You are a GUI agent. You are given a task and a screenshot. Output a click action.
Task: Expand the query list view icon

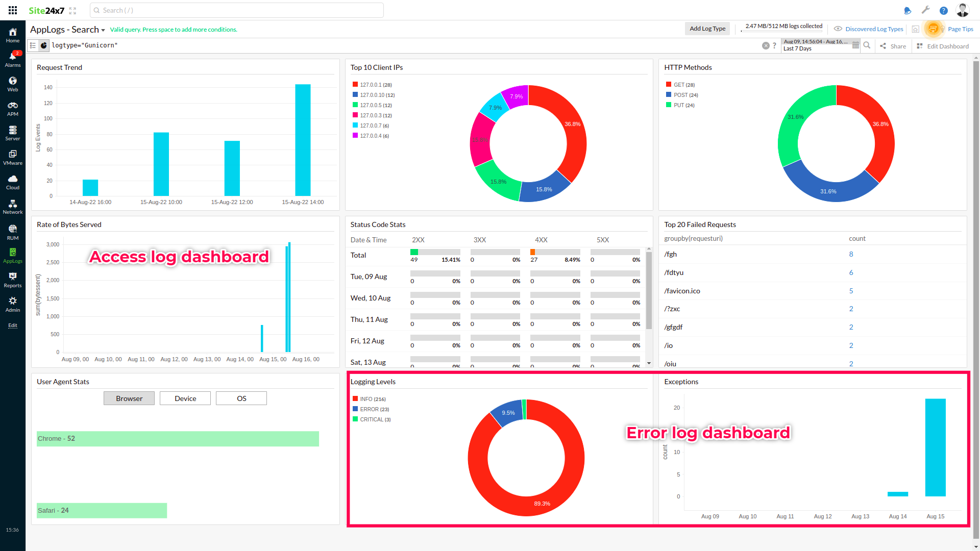coord(33,45)
